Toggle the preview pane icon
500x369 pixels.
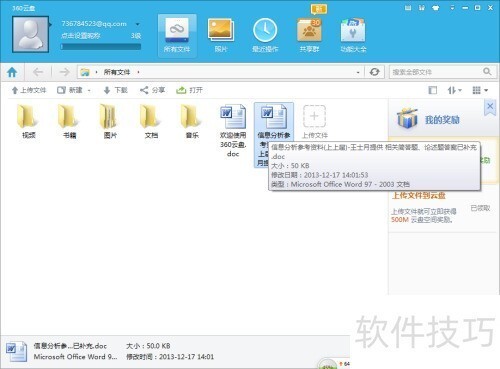(x=432, y=90)
